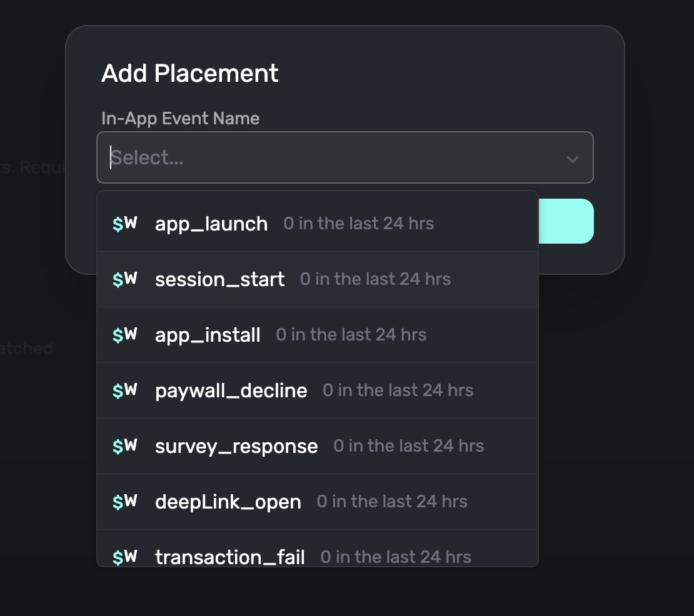Click the $W icon beside transaction_fail
694x616 pixels.
125,557
